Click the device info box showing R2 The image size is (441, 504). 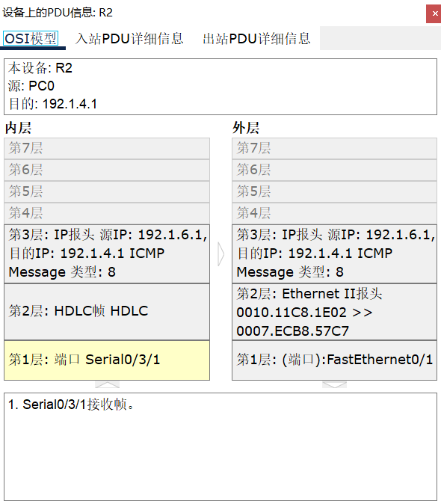pos(220,87)
